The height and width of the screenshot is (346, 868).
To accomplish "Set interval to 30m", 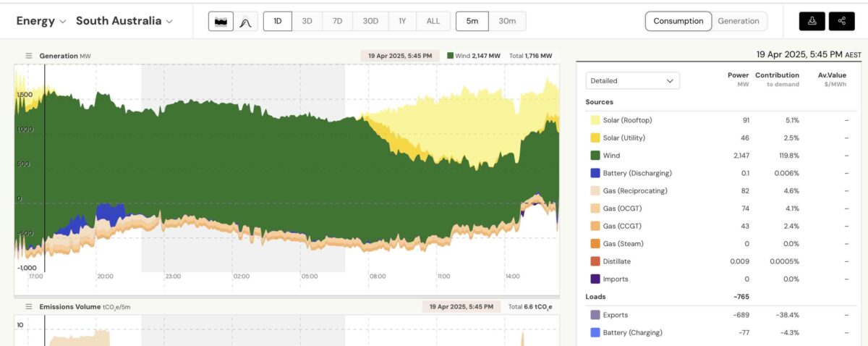I will [507, 21].
